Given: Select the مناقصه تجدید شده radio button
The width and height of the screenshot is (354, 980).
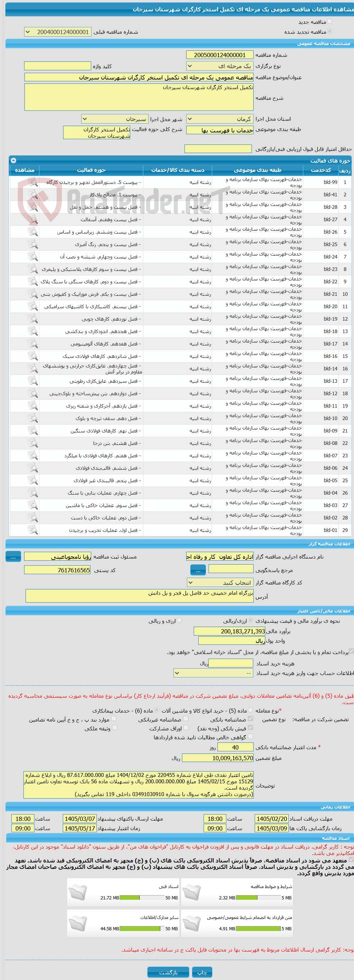Looking at the screenshot, I should (x=329, y=32).
